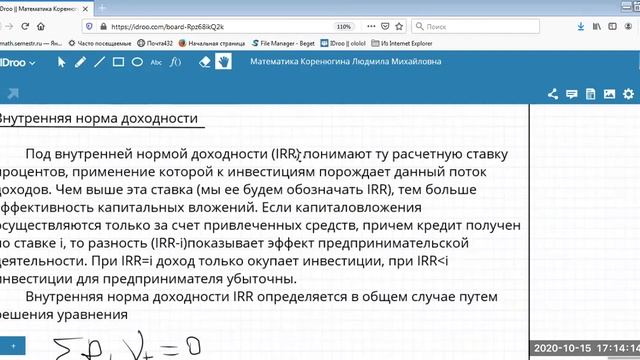Open the Почта432 bookmark
This screenshot has height=360, width=640.
click(155, 43)
